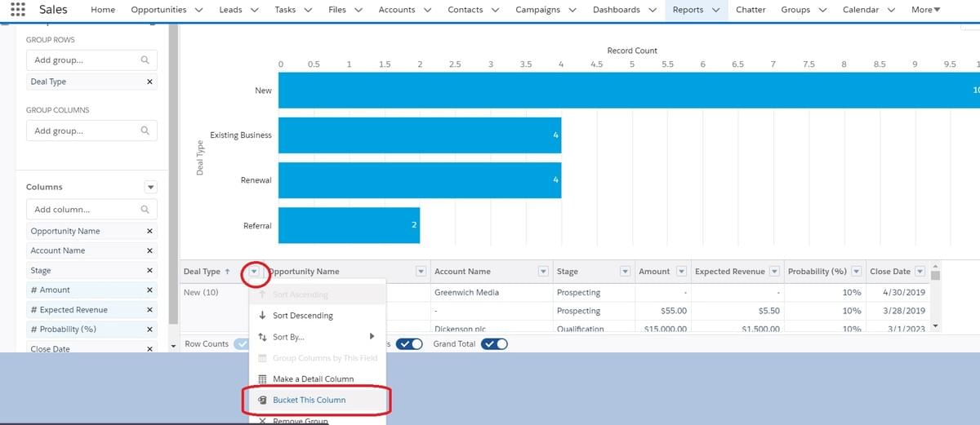Switch to the Contacts tab
Viewport: 980px width, 425px height.
tap(465, 10)
